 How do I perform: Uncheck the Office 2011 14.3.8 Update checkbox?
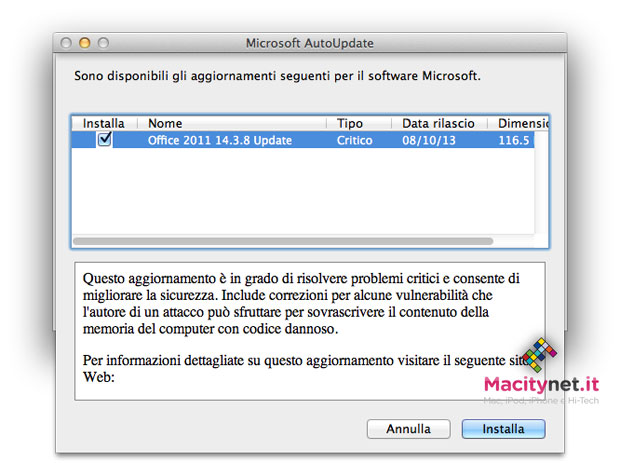coord(104,140)
